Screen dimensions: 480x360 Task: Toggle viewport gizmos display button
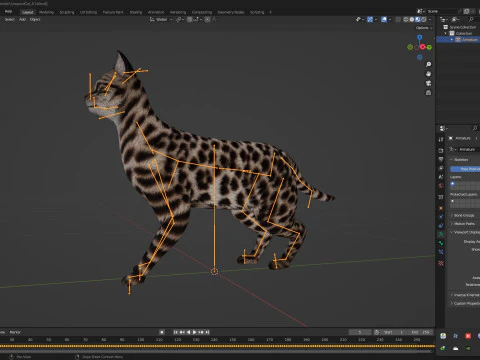coord(370,20)
